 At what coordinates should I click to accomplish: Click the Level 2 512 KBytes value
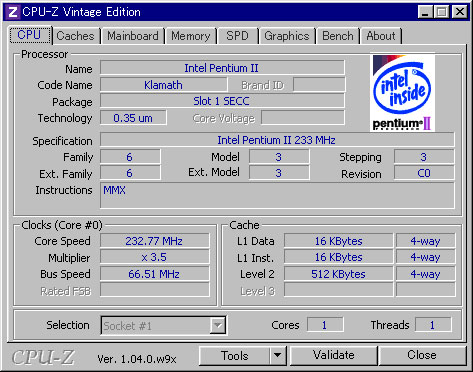[x=338, y=274]
